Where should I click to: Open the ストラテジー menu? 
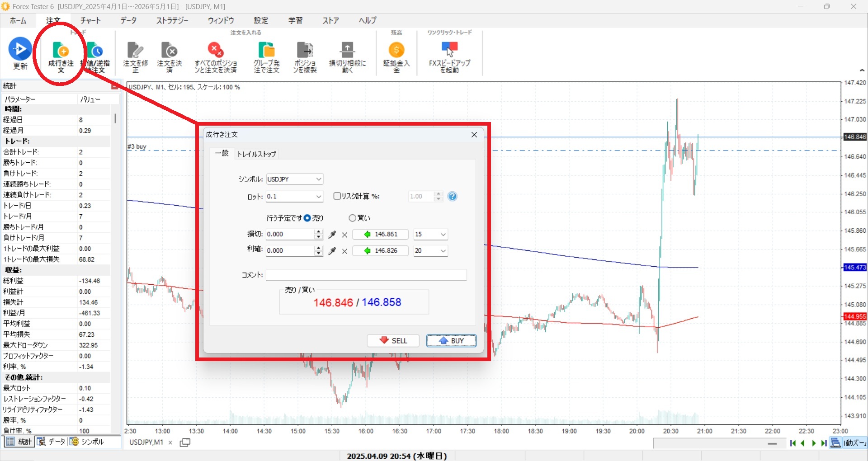pos(172,20)
